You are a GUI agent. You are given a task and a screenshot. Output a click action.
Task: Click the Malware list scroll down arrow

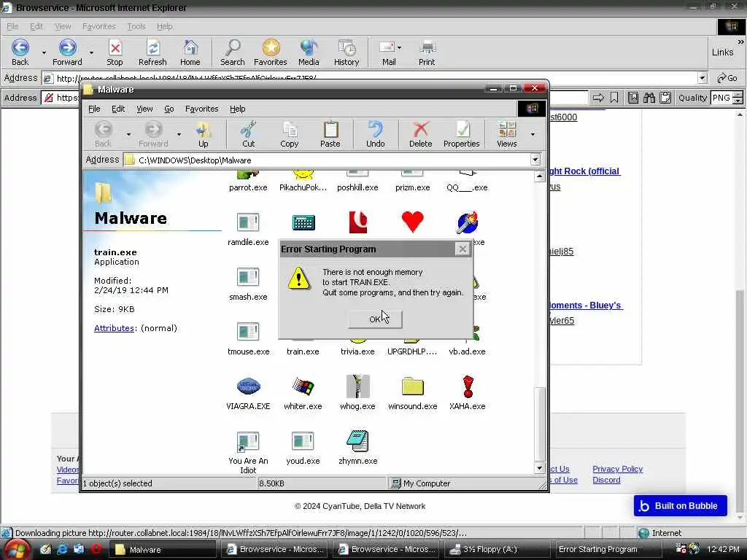[x=539, y=468]
